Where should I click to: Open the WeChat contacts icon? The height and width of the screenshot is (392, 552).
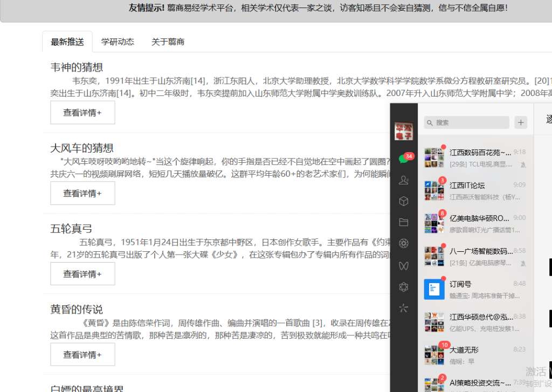pos(403,180)
